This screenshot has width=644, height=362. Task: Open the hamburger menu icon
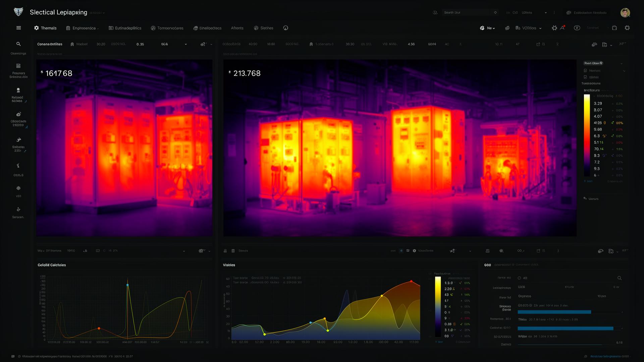[18, 28]
